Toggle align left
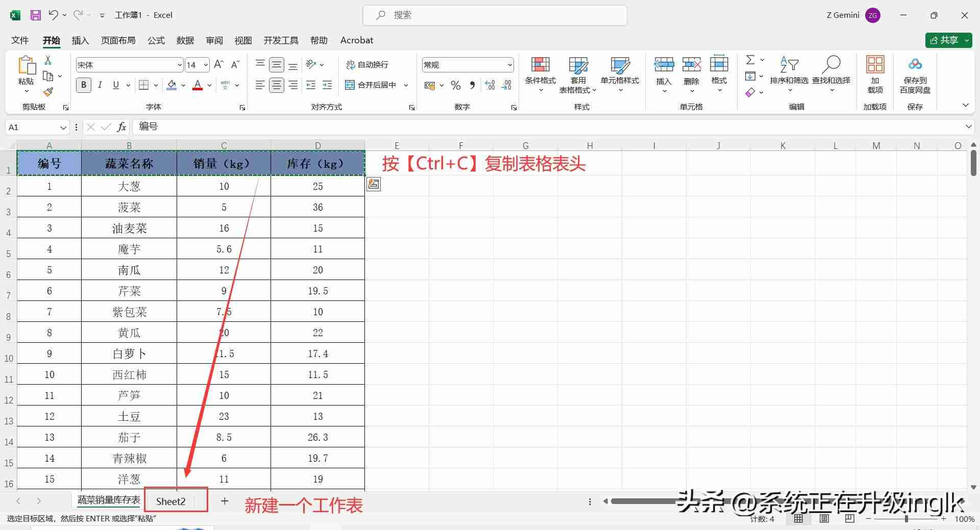 pos(260,85)
